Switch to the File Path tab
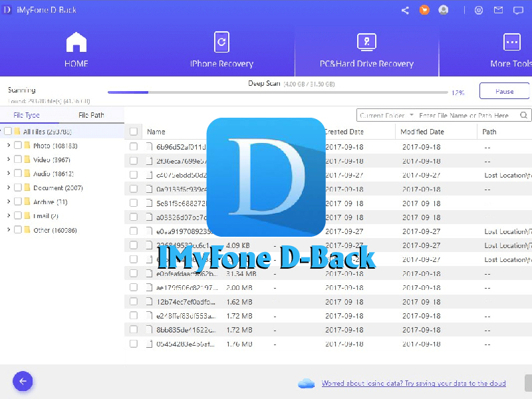 point(91,115)
